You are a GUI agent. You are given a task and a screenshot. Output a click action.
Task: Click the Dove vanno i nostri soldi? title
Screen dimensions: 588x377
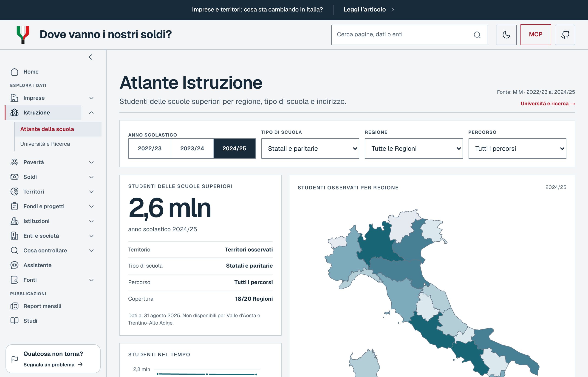tap(106, 34)
